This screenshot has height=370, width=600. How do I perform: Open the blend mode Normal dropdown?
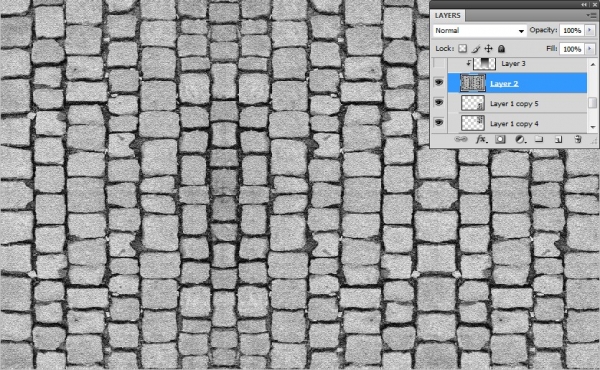point(479,31)
